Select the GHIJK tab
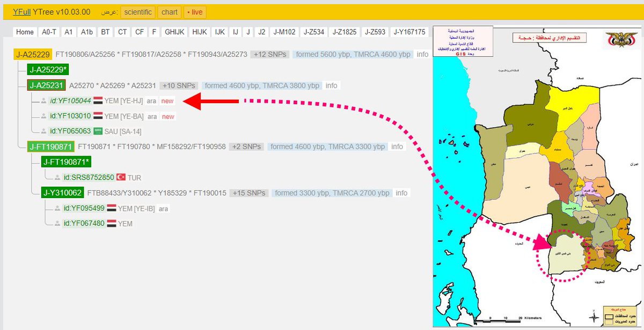The image size is (644, 330). coord(175,32)
